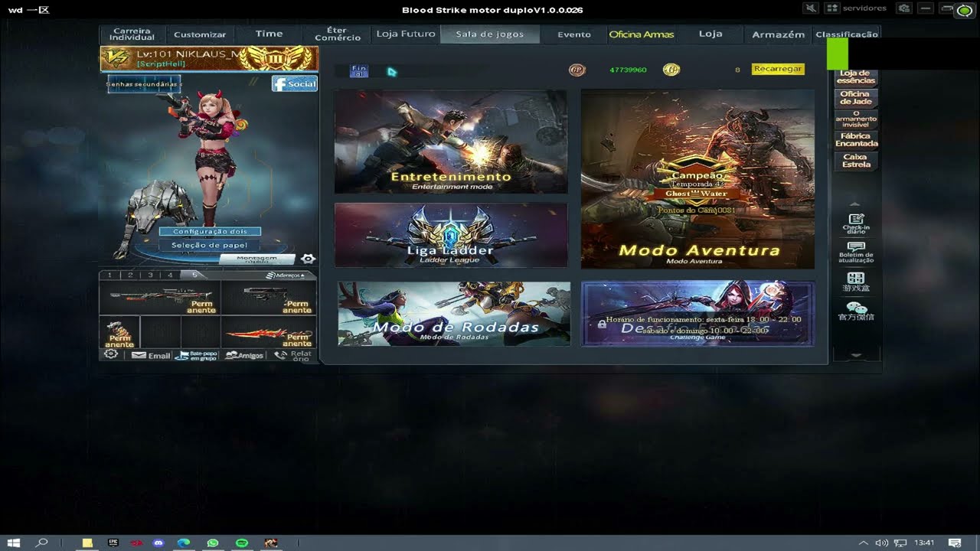980x551 pixels.
Task: Open the Classificação tab
Action: click(x=847, y=34)
